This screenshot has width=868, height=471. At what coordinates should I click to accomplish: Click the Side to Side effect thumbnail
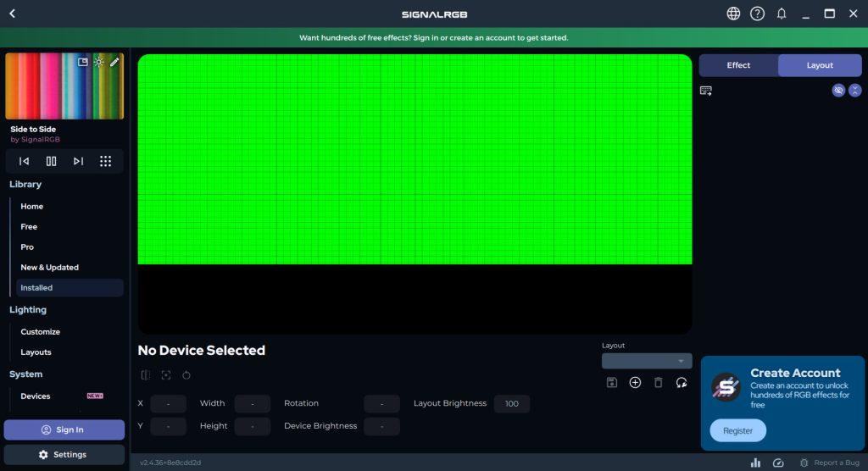click(x=64, y=86)
